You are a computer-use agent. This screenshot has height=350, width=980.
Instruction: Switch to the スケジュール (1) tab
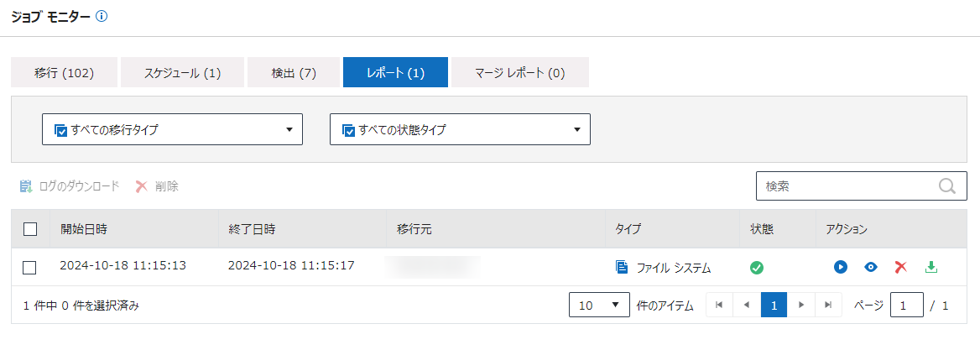pyautogui.click(x=183, y=72)
